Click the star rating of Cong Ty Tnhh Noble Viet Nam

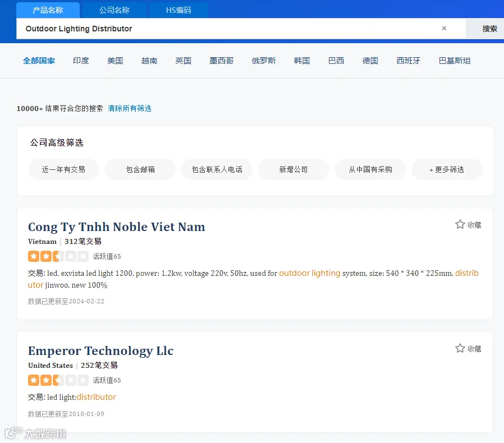tap(58, 256)
